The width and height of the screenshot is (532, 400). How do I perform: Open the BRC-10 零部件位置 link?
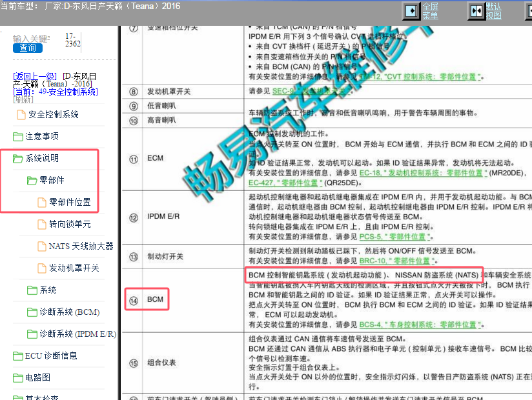(x=397, y=261)
